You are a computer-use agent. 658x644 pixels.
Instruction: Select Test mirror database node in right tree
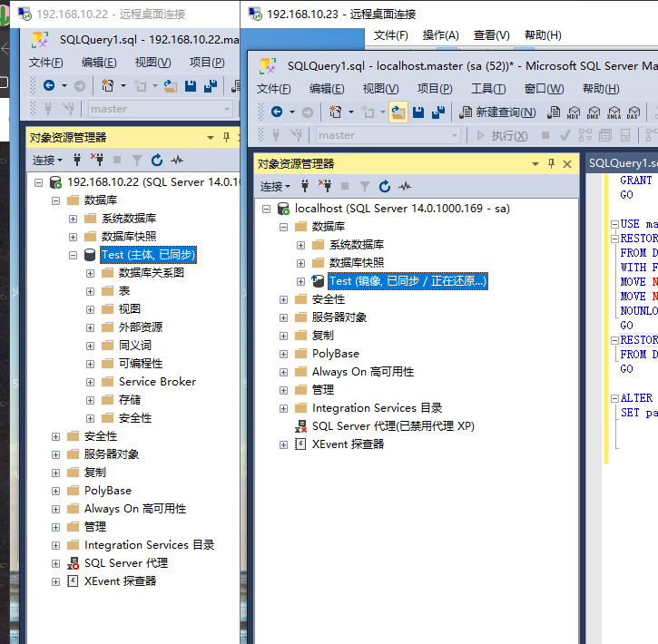click(408, 281)
